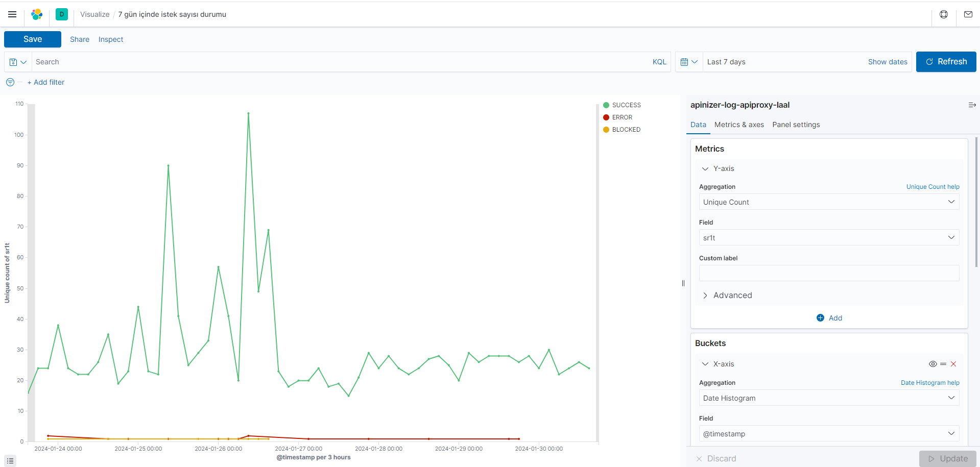Toggle X-axis visibility with the eye icon

[933, 364]
